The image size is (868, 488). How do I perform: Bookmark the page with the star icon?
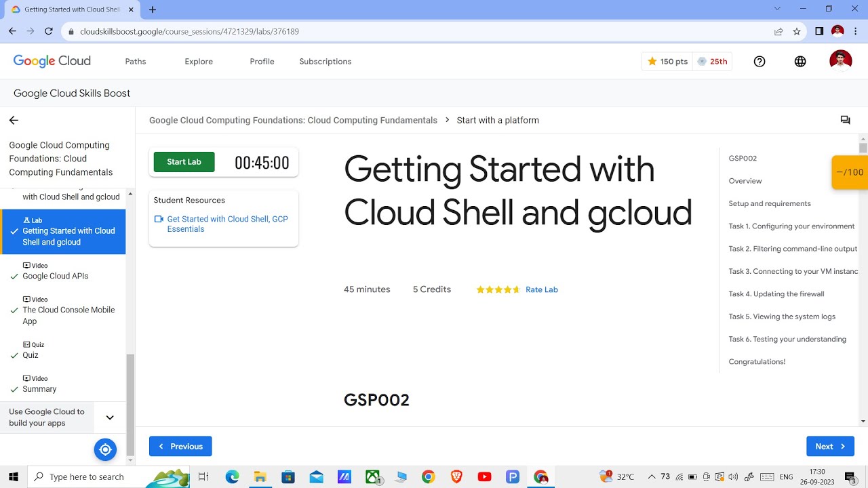[797, 31]
